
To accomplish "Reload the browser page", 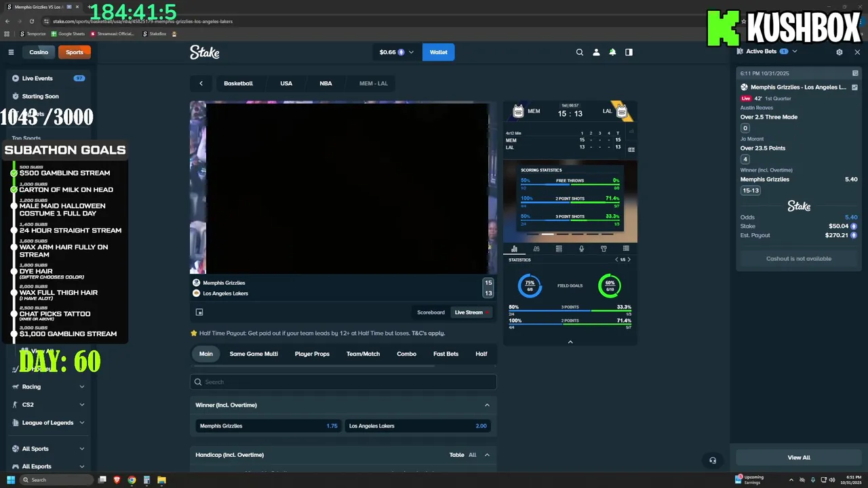I will [31, 21].
